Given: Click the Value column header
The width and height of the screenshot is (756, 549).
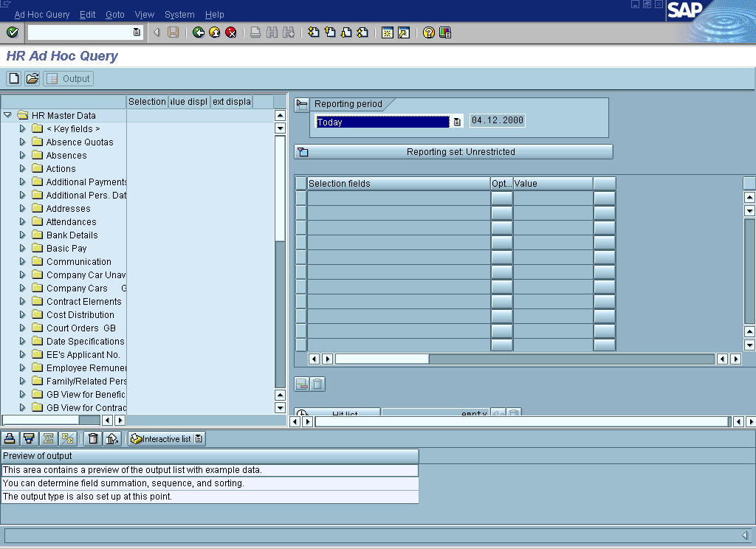Looking at the screenshot, I should point(553,184).
